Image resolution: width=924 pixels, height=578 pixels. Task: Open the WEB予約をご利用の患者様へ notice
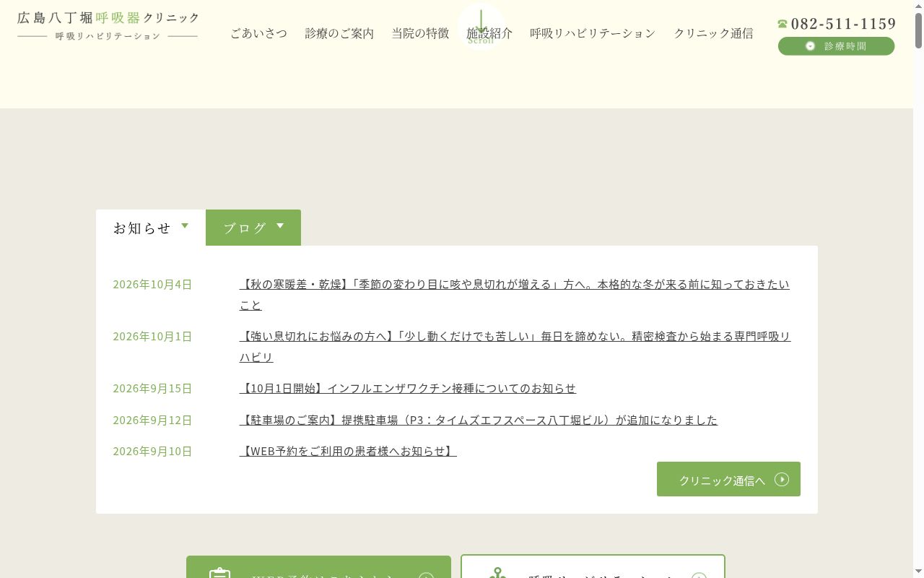[348, 451]
